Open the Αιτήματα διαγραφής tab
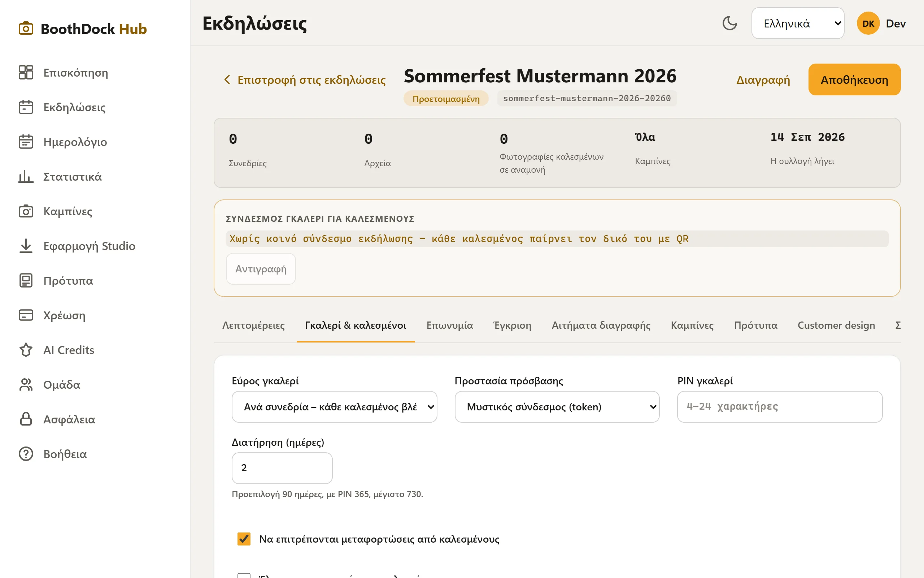 [601, 325]
